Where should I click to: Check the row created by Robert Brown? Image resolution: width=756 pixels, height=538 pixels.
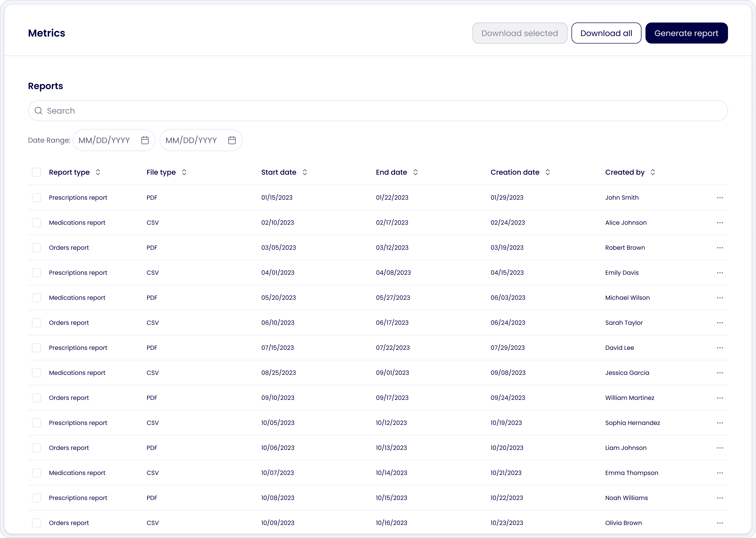coord(36,248)
